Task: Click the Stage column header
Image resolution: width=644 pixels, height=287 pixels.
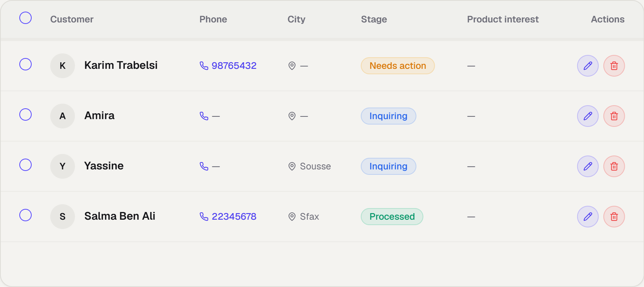Action: pyautogui.click(x=374, y=19)
